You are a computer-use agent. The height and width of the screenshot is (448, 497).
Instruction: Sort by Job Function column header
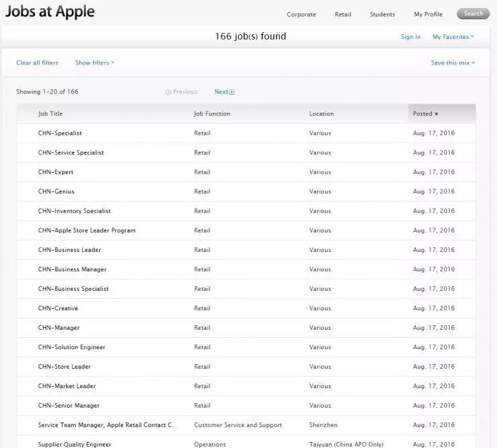point(212,114)
